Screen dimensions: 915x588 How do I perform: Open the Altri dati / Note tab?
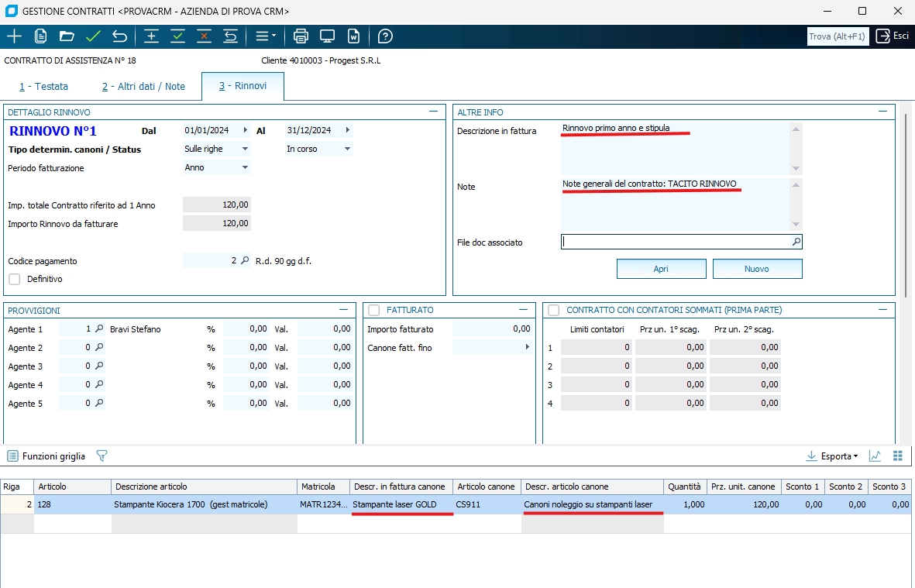point(143,87)
